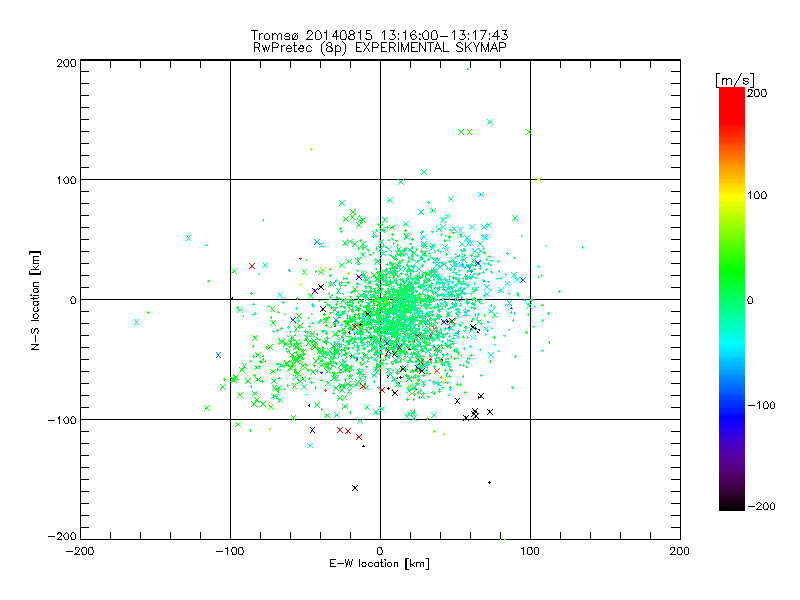Screen dimensions: 800x600
Task: Click the lone black cross marker below -150 km
Action: (x=355, y=488)
